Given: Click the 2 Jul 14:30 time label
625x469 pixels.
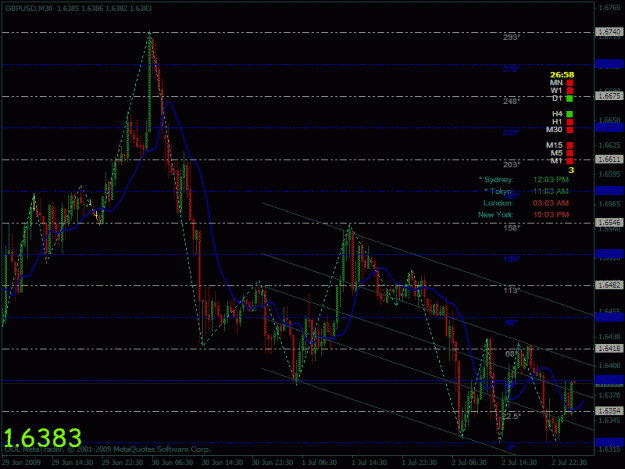Looking at the screenshot, I should point(519,462).
